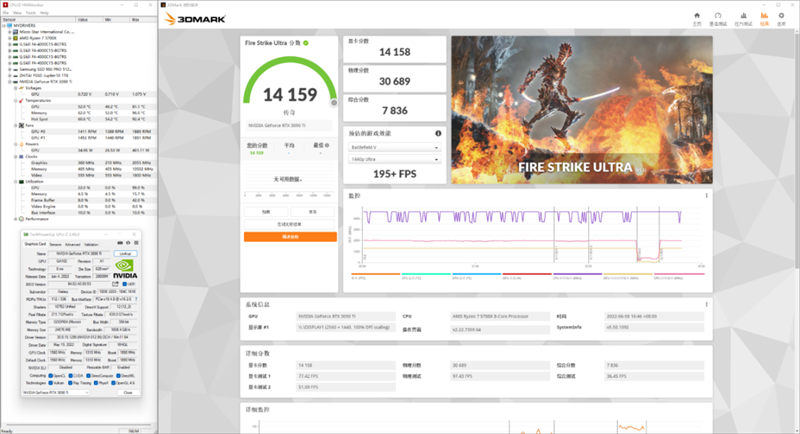
Task: Click the Lookup button in GPU-Z
Action: pyautogui.click(x=126, y=254)
